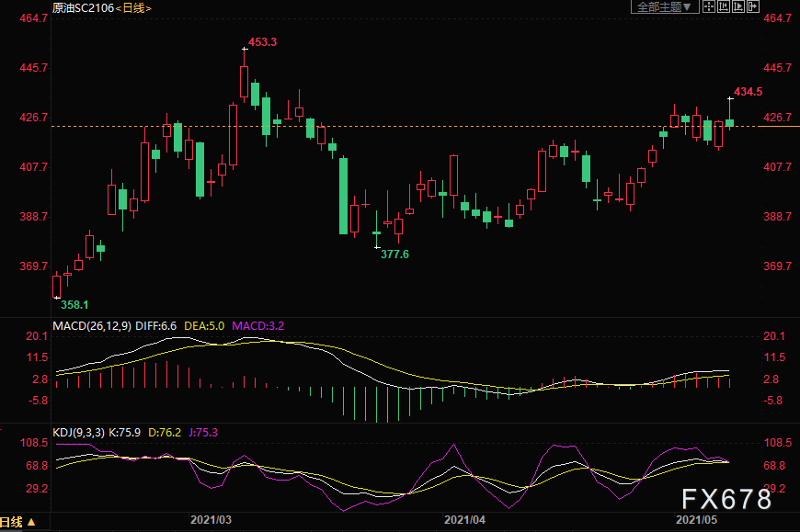The width and height of the screenshot is (800, 532).
Task: Click the J:75.3 value in KDJ header
Action: (201, 430)
